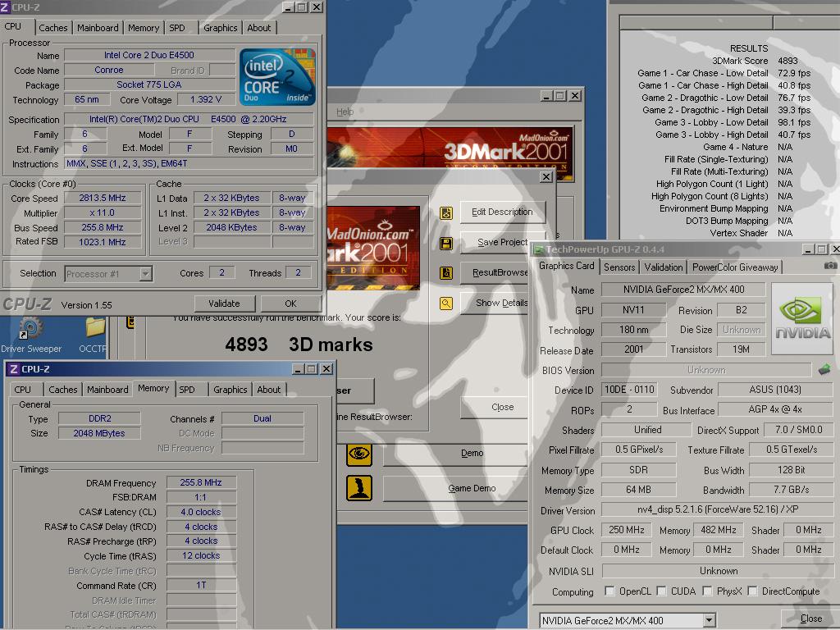Click the Edit Description button
840x630 pixels.
point(502,212)
